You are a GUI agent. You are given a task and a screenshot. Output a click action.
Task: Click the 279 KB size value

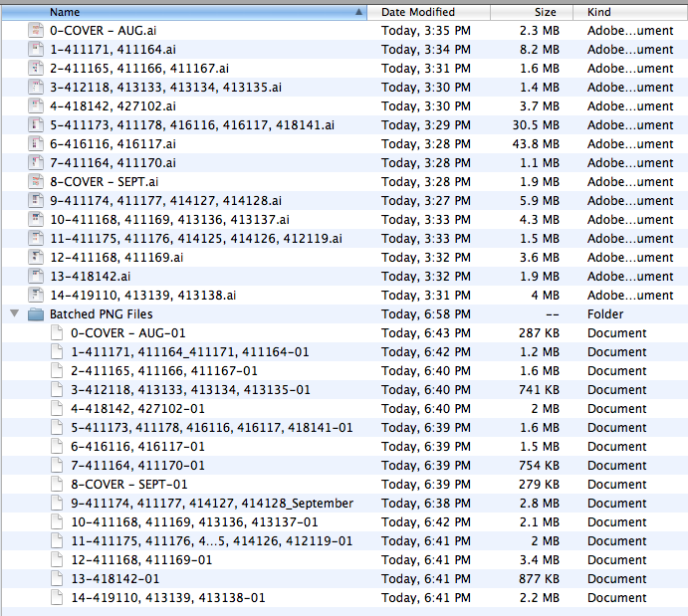pyautogui.click(x=539, y=484)
